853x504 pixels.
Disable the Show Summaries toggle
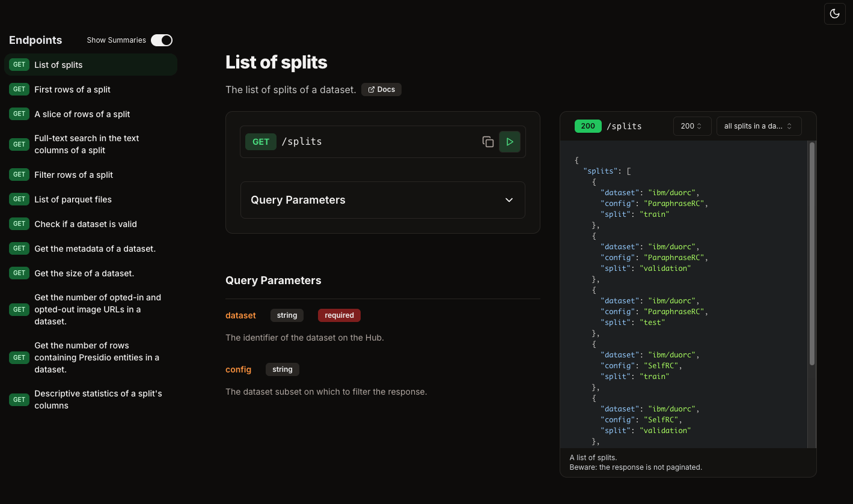point(161,40)
